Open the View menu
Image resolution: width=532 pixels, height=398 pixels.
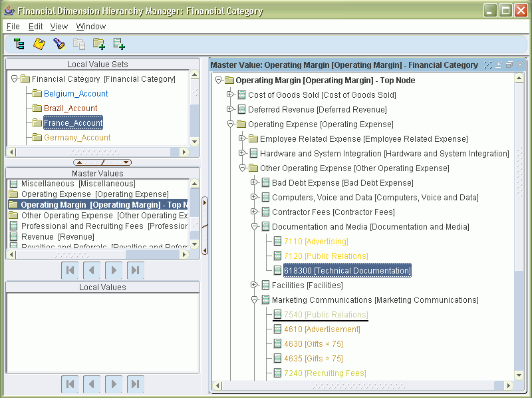click(x=59, y=27)
